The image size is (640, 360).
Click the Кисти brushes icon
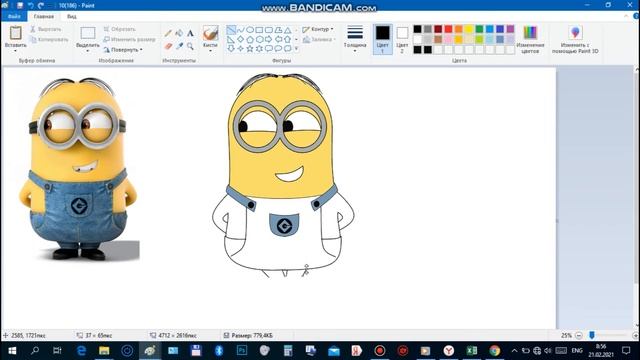[x=211, y=33]
